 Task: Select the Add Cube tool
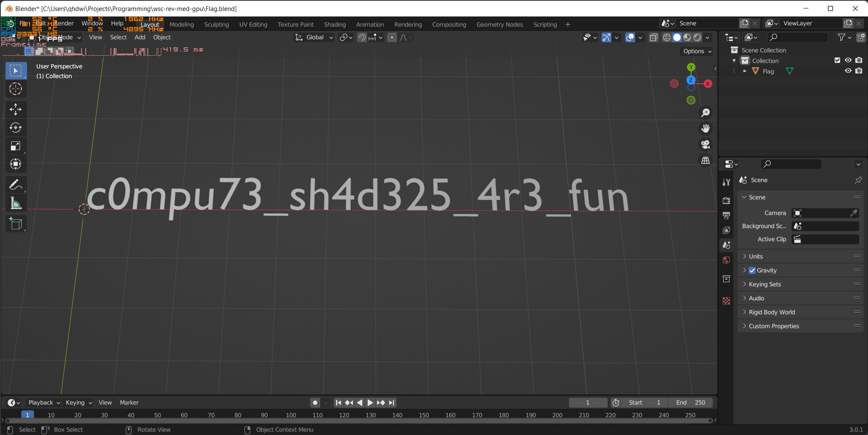[x=16, y=224]
